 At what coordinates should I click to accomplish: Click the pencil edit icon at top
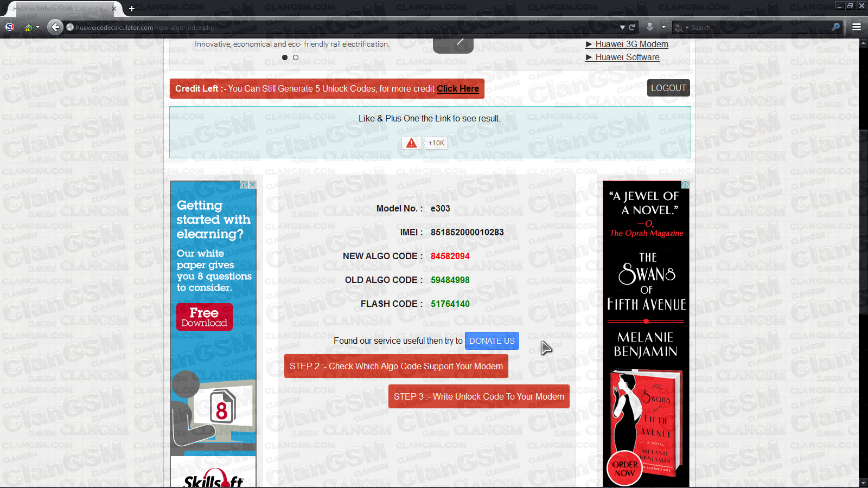[x=454, y=44]
